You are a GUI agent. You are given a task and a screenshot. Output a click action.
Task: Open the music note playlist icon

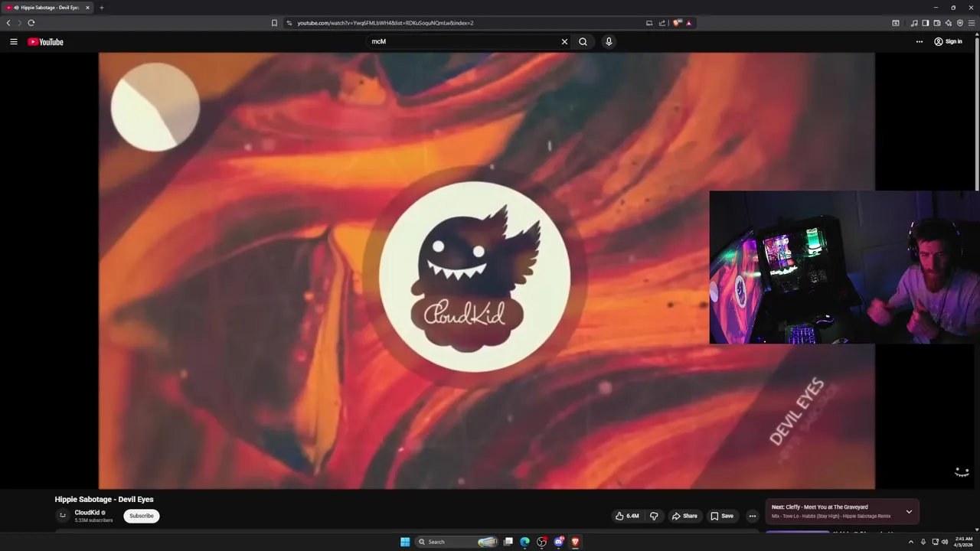(x=914, y=23)
